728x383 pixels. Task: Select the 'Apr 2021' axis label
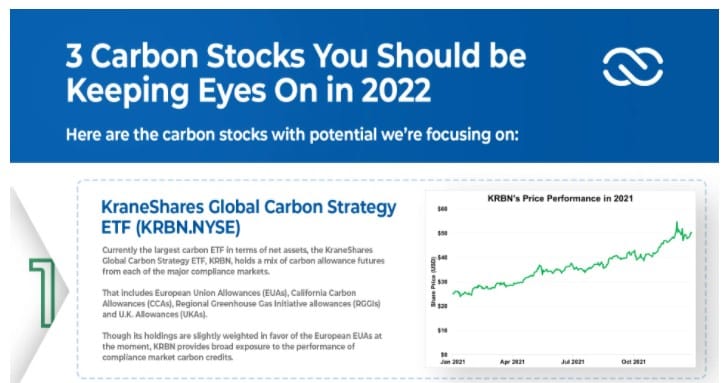(x=512, y=361)
